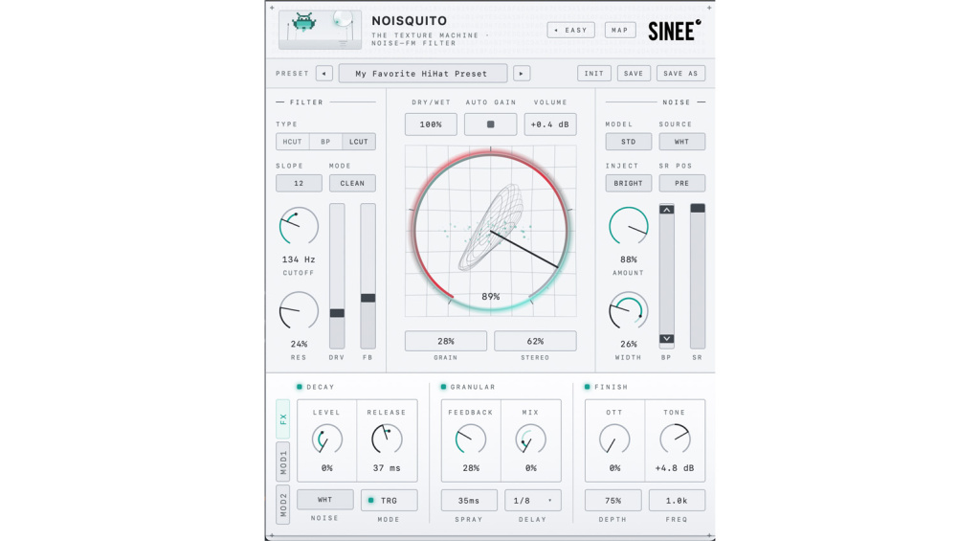Click the Decay Release knob
980x541 pixels.
[387, 440]
